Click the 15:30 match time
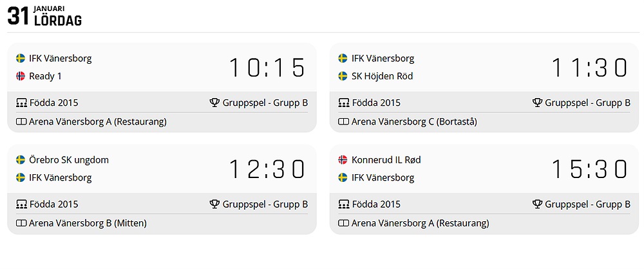644x269 pixels. pyautogui.click(x=589, y=169)
